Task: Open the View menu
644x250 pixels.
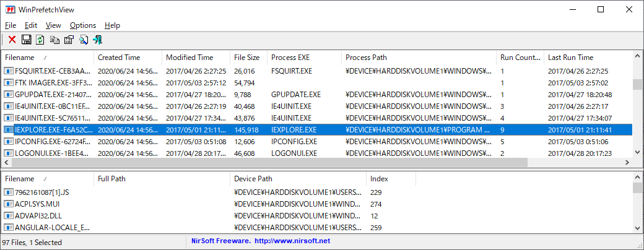Action: point(53,25)
